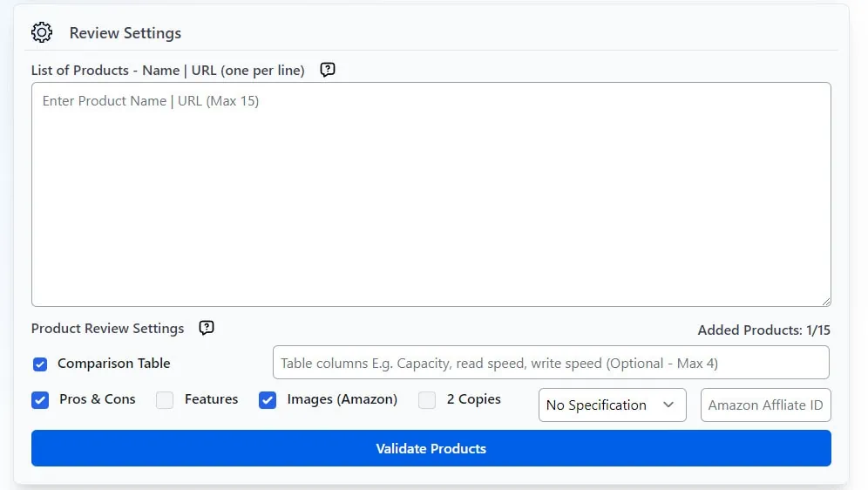The image size is (868, 490).
Task: Uncheck the Images (Amazon) checkbox
Action: point(268,399)
